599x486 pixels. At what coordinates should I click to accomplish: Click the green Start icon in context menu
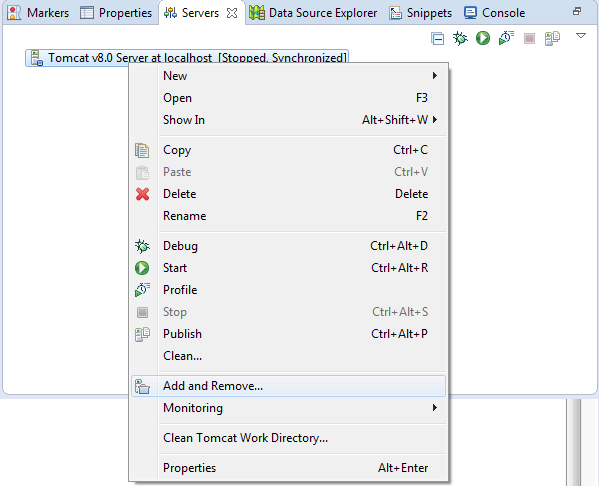[x=142, y=268]
